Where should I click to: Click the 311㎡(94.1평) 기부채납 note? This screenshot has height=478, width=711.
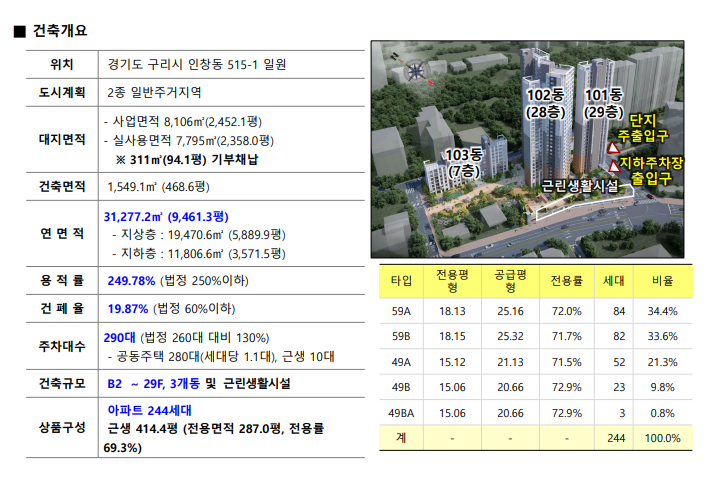(187, 160)
